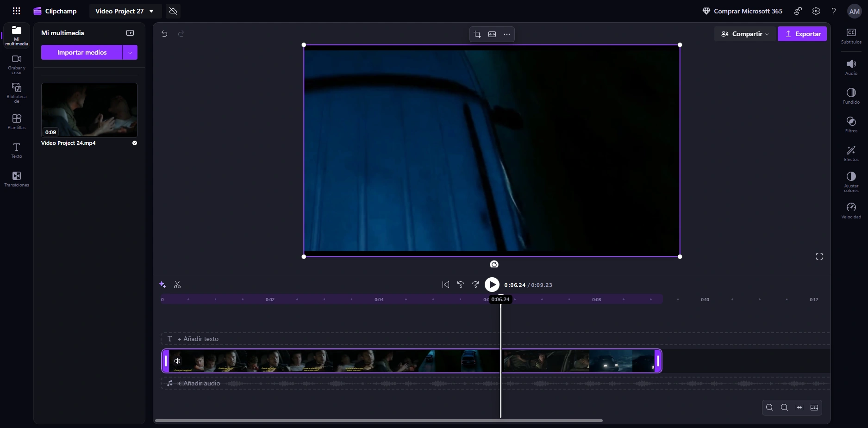Expand the Importar medios dropdown arrow
The width and height of the screenshot is (868, 428).
tap(130, 52)
